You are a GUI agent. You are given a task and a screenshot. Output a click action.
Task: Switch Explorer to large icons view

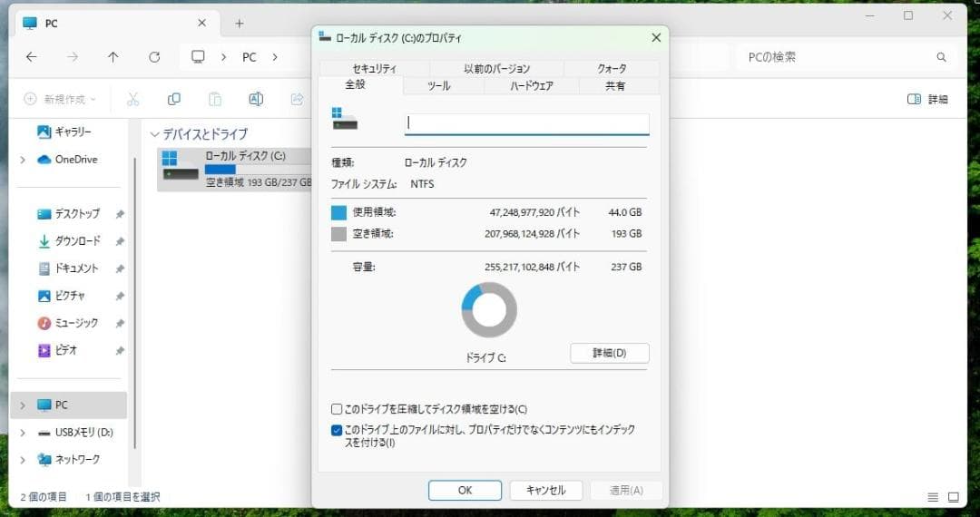coord(953,497)
